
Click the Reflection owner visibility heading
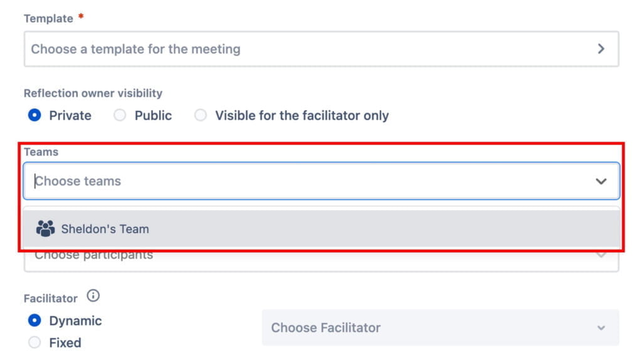pyautogui.click(x=93, y=93)
